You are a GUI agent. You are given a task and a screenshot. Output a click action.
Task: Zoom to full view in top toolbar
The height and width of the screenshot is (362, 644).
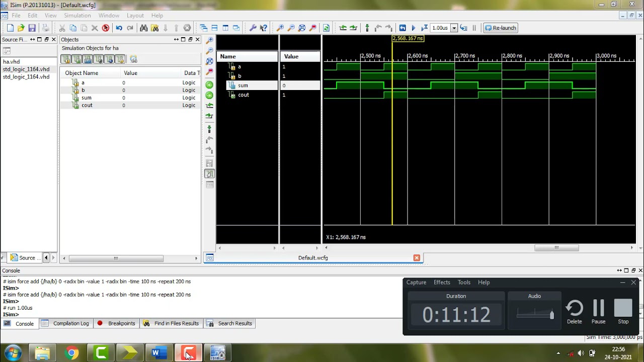pos(302,28)
